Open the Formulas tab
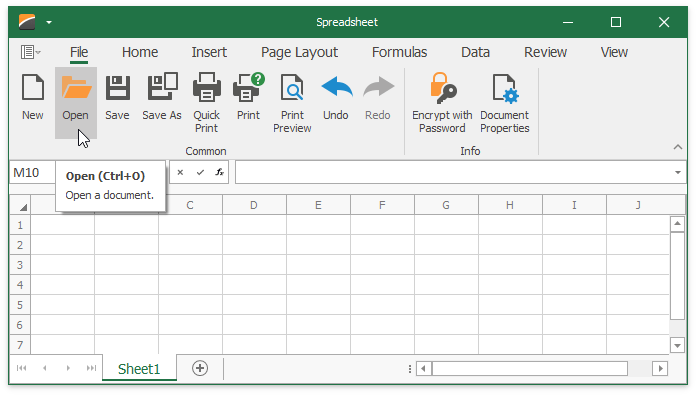This screenshot has height=395, width=696. [x=399, y=52]
